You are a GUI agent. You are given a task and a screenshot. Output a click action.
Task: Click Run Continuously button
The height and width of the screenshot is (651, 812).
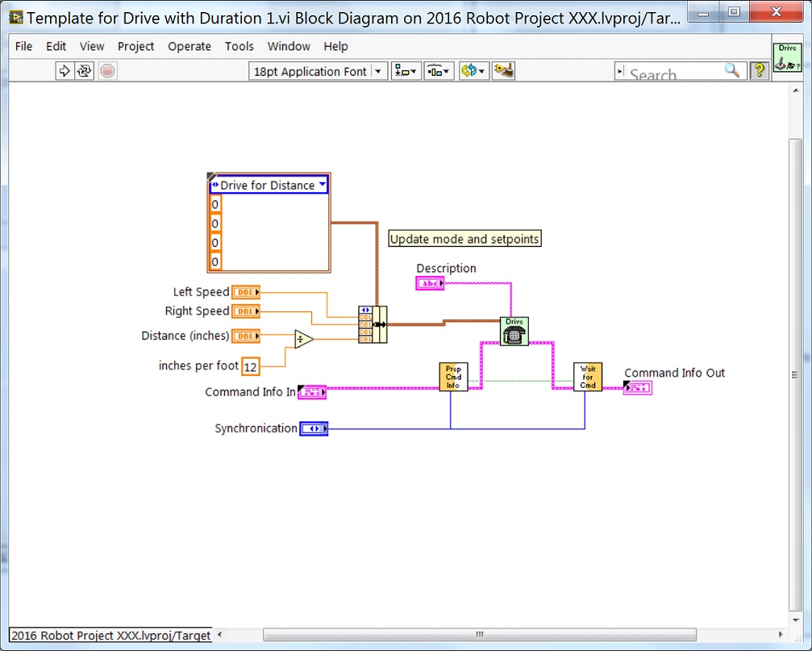(x=85, y=71)
